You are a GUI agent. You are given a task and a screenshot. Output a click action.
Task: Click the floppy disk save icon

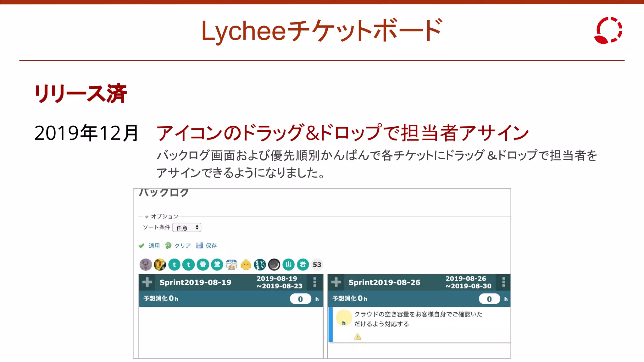click(199, 245)
